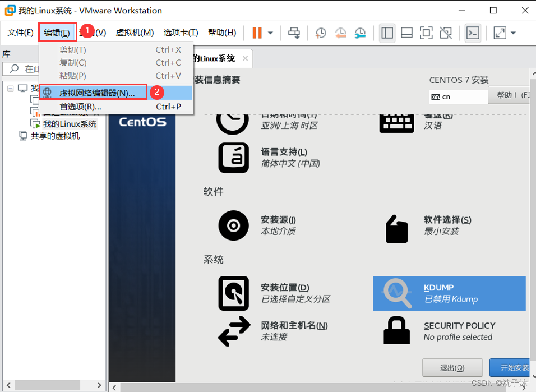Open the KDUMP settings
Screen dimensions: 536x392
pos(449,293)
